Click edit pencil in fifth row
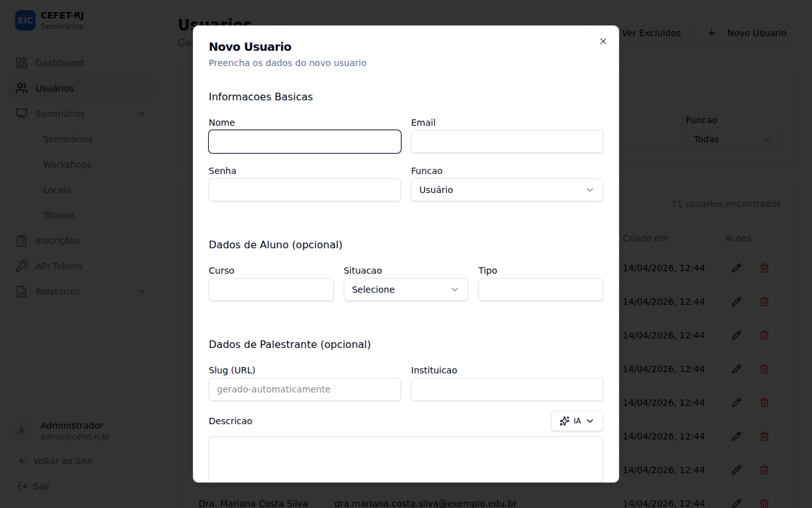Screen dimensions: 812x508 pos(737,403)
